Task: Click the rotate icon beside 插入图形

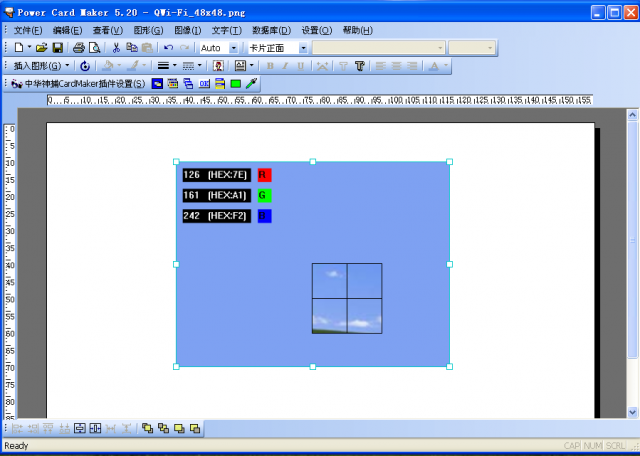Action: (x=84, y=66)
